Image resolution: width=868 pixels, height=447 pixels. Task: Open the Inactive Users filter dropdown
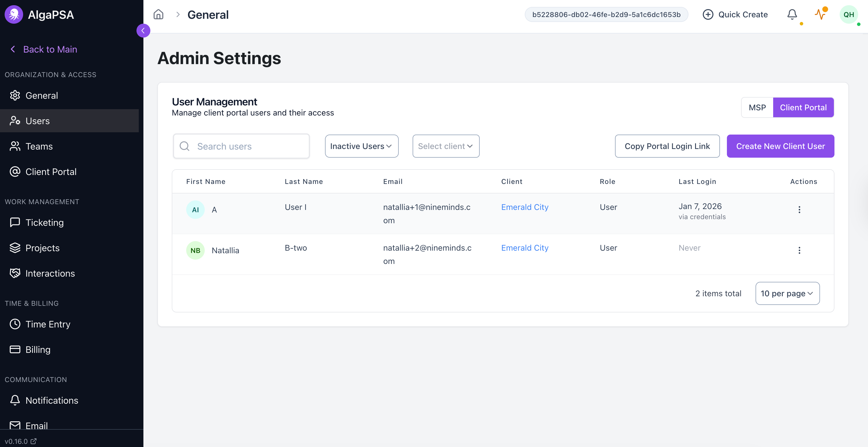361,146
